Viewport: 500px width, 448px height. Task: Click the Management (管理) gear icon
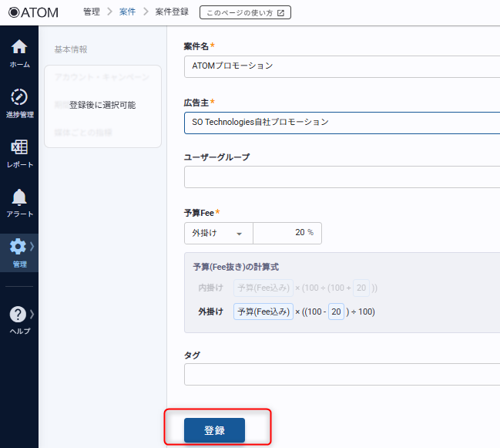[x=18, y=247]
